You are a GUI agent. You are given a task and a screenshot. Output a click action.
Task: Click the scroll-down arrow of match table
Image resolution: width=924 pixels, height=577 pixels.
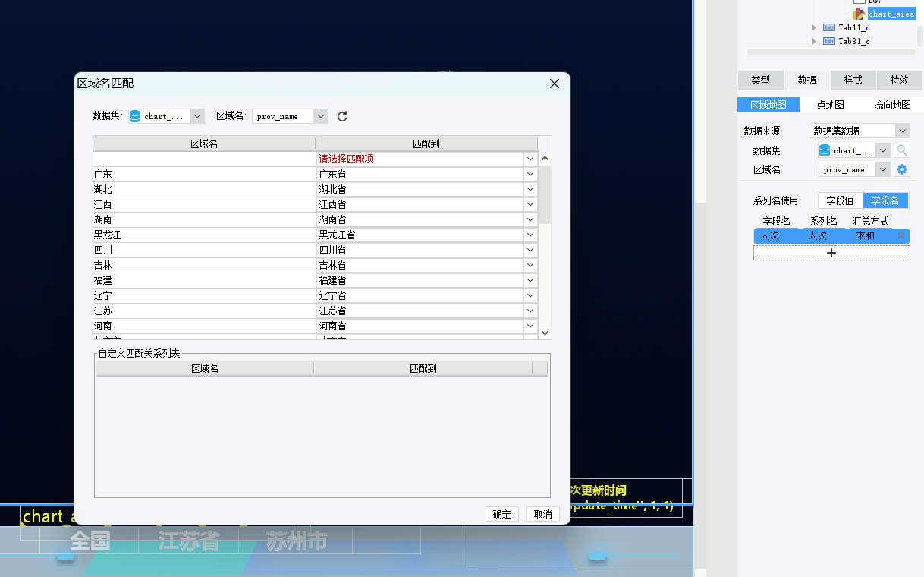pyautogui.click(x=545, y=333)
